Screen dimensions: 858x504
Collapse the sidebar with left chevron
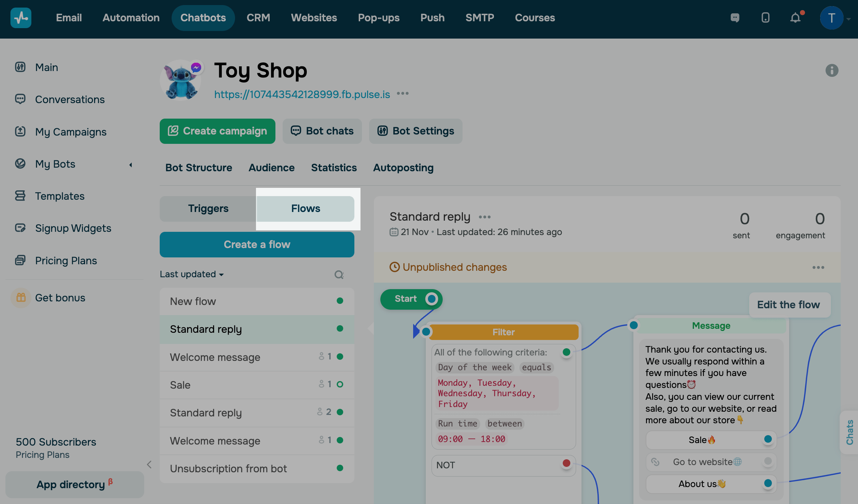coord(149,464)
